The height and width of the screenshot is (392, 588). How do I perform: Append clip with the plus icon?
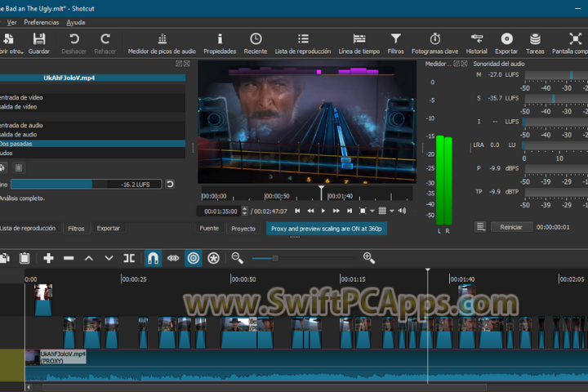tap(48, 258)
